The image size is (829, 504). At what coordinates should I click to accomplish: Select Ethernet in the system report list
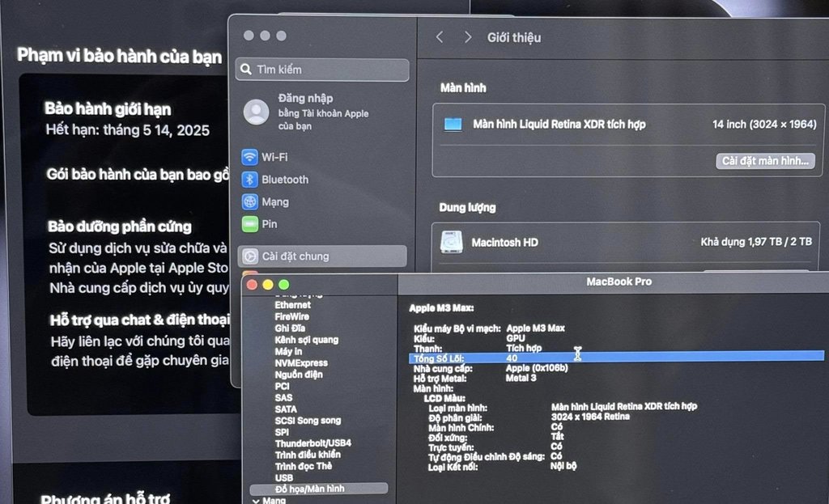click(293, 305)
